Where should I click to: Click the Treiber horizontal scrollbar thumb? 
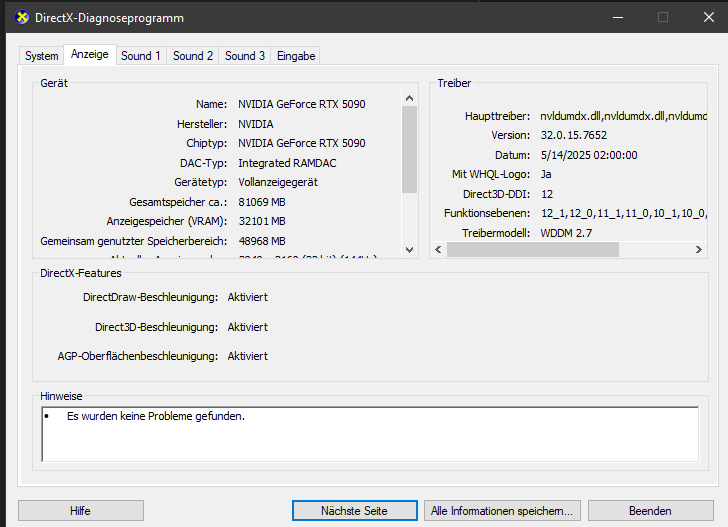[x=533, y=250]
